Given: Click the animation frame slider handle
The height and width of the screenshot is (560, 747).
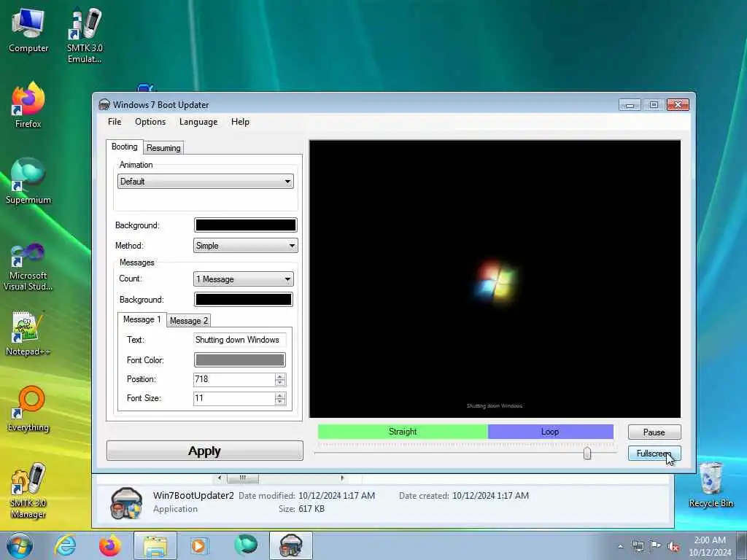Looking at the screenshot, I should (587, 453).
